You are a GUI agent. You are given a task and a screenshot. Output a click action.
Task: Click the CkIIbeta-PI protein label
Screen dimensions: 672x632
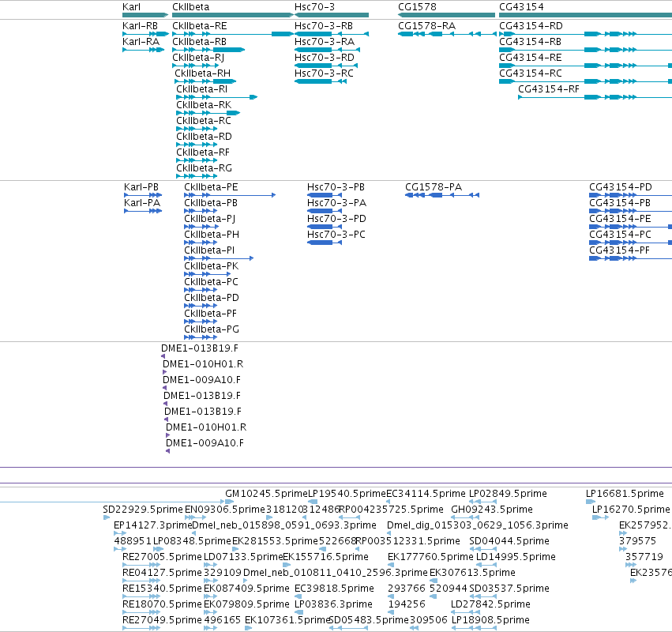pyautogui.click(x=209, y=250)
